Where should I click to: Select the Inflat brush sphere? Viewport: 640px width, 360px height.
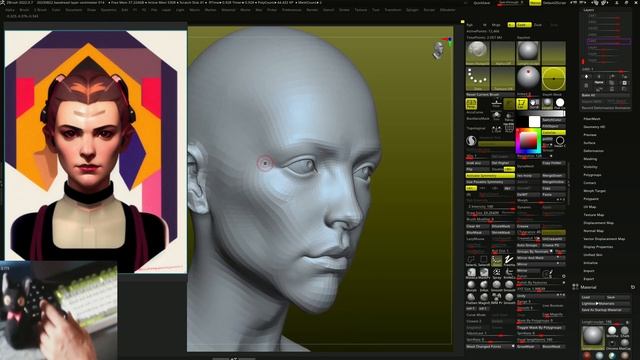(484, 286)
